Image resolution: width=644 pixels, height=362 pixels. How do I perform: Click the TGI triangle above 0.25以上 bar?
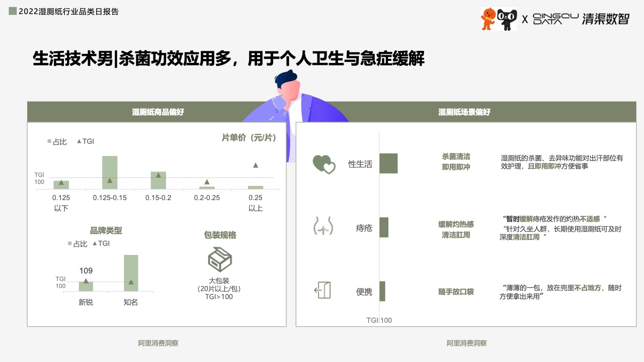coord(256,165)
